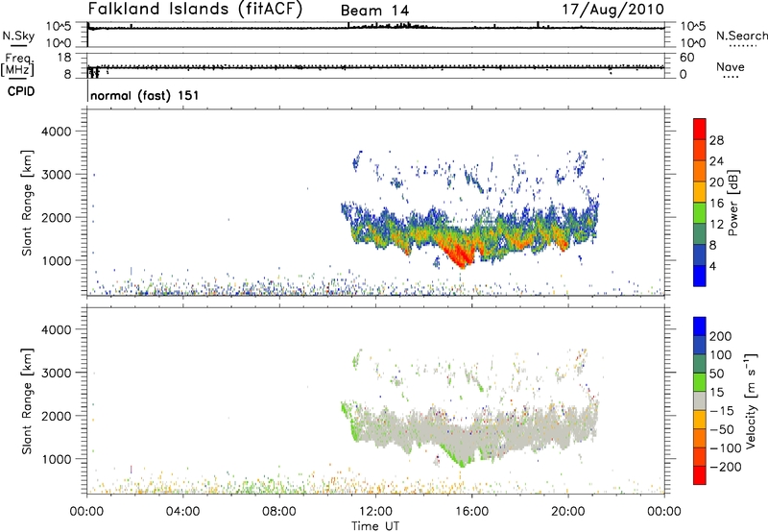The image size is (768, 532).
Task: Click the 'Beam 14' label
Action: [x=374, y=11]
